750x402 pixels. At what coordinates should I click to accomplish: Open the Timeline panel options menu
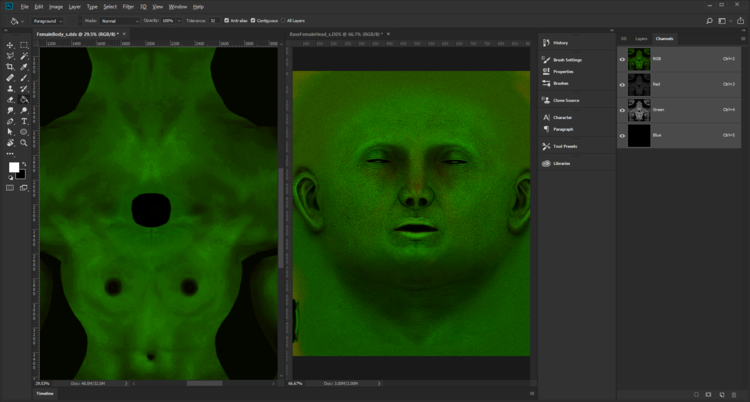pyautogui.click(x=532, y=393)
